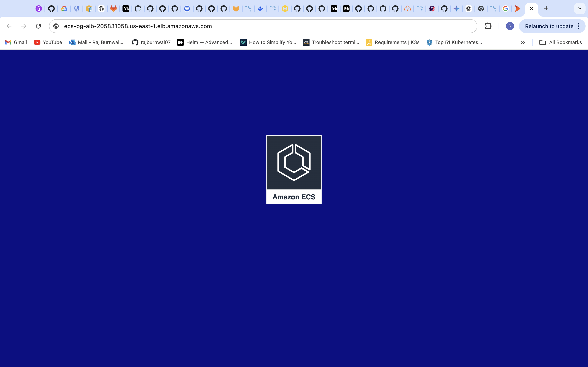Expand the browser bookmarks chevron
The image size is (588, 367).
coord(523,42)
